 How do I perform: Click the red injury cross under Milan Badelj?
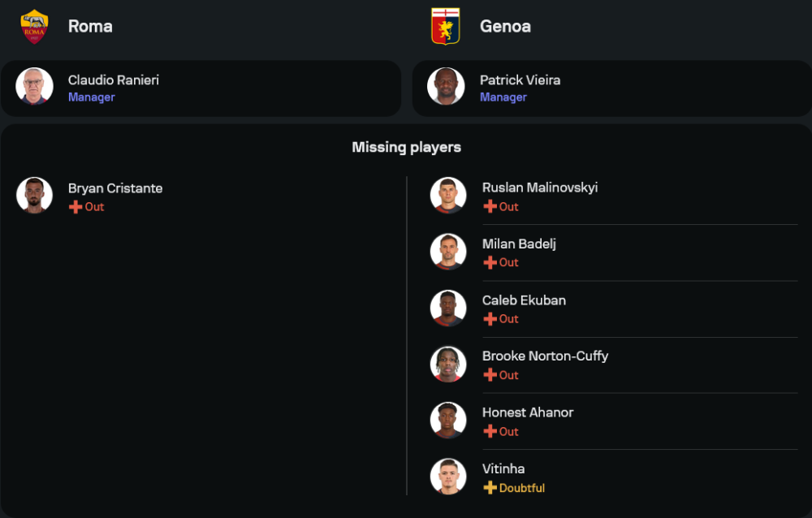coord(490,263)
